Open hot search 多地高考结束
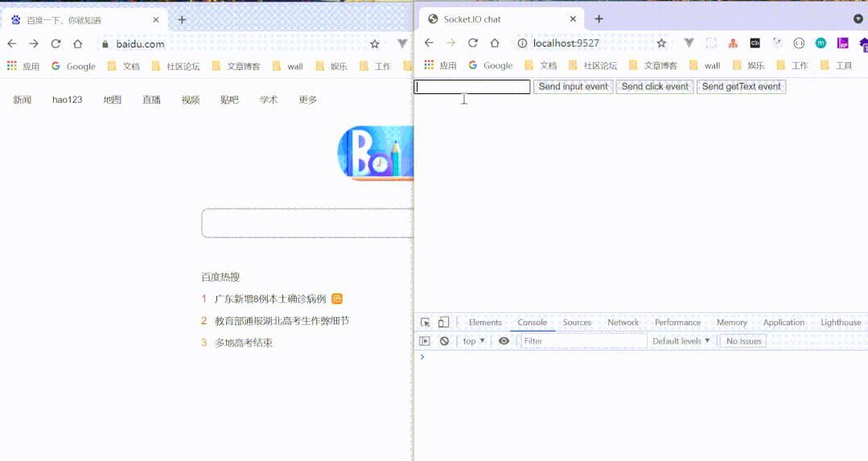This screenshot has height=461, width=868. 244,343
